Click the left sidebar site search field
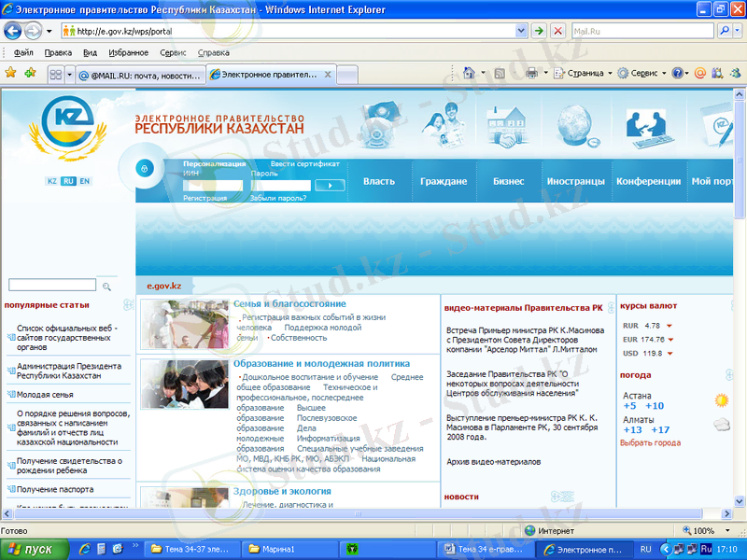This screenshot has height=560, width=747. point(52,285)
